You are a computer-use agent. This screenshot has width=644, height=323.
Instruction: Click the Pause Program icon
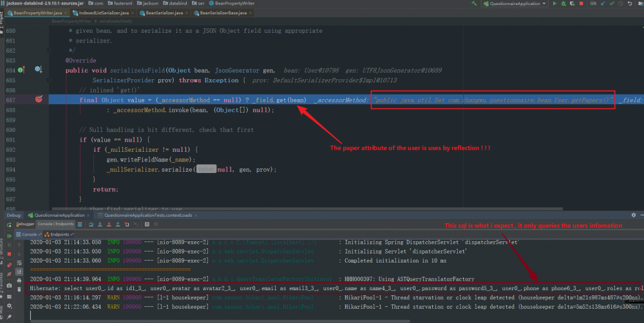9,245
